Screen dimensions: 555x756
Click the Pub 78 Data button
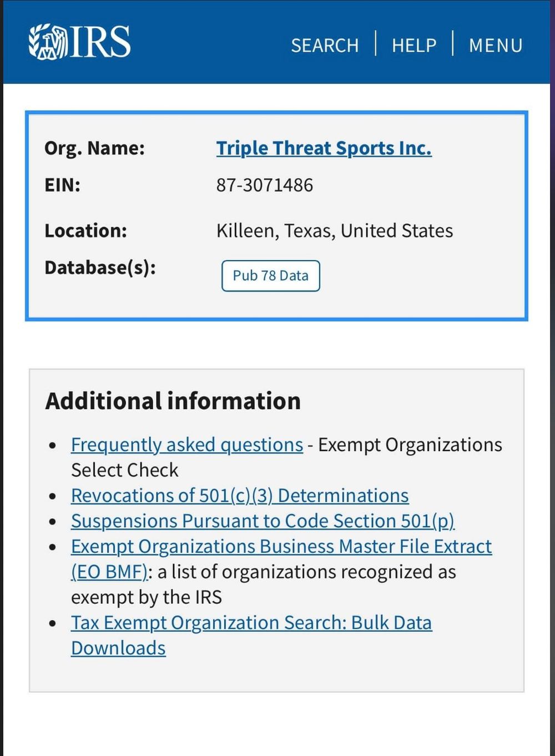click(270, 275)
